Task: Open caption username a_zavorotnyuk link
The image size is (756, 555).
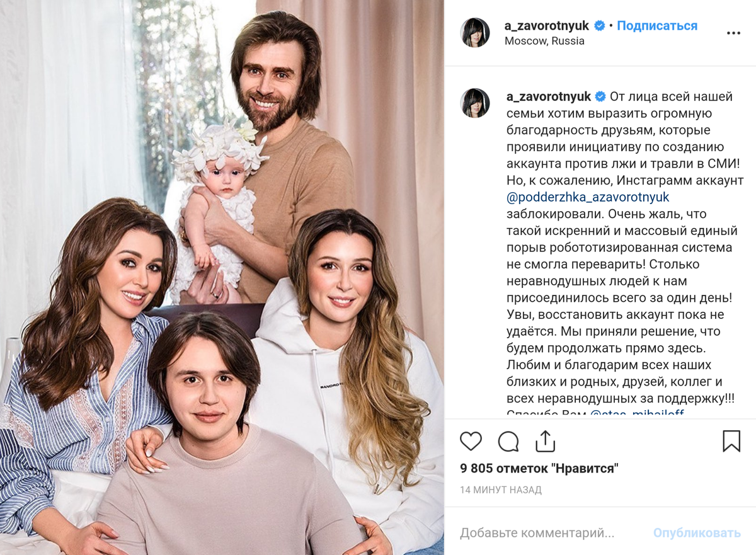Action: [x=549, y=96]
